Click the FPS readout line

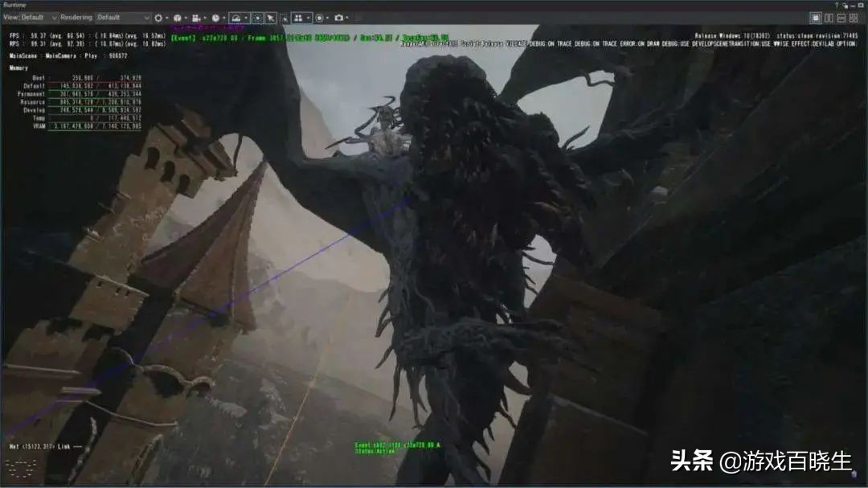pyautogui.click(x=88, y=36)
